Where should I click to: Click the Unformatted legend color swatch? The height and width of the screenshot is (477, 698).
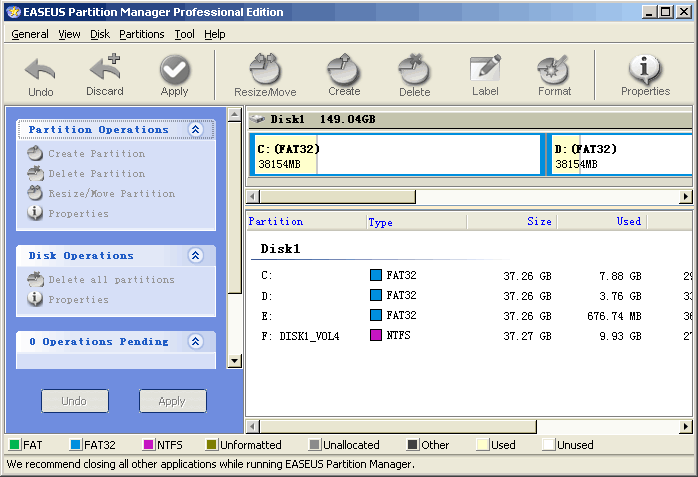211,445
